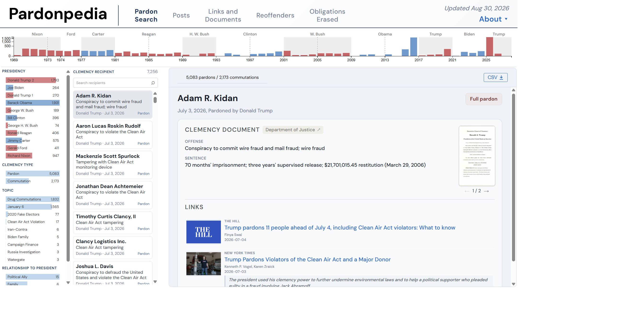The height and width of the screenshot is (326, 644).
Task: Grab the recipient list scrollbar thumb
Action: pos(155,100)
